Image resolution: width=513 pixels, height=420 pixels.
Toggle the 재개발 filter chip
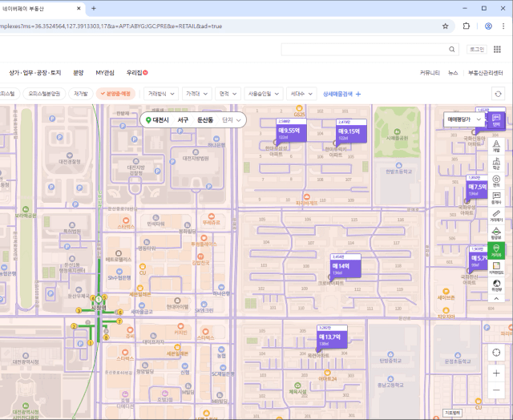80,94
